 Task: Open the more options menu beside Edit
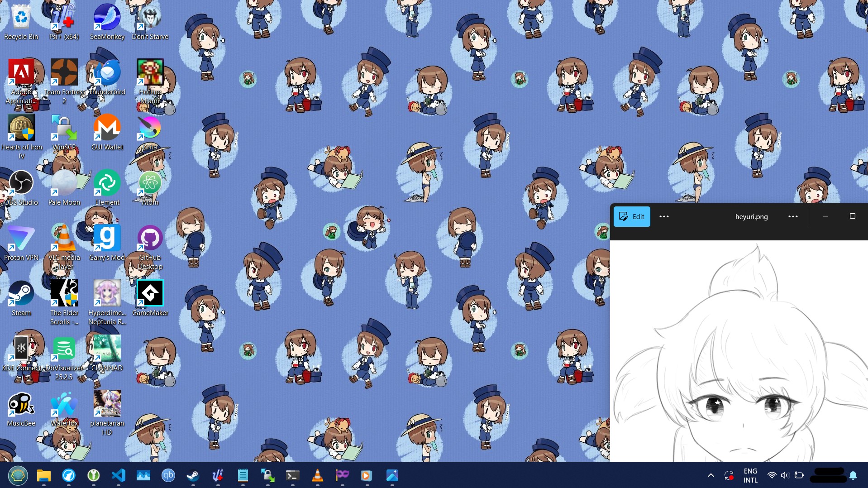(x=664, y=217)
